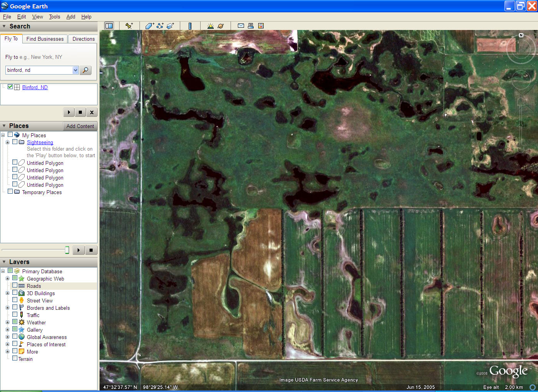The height and width of the screenshot is (392, 538).
Task: Enable the Traffic layer checkbox
Action: pos(15,314)
